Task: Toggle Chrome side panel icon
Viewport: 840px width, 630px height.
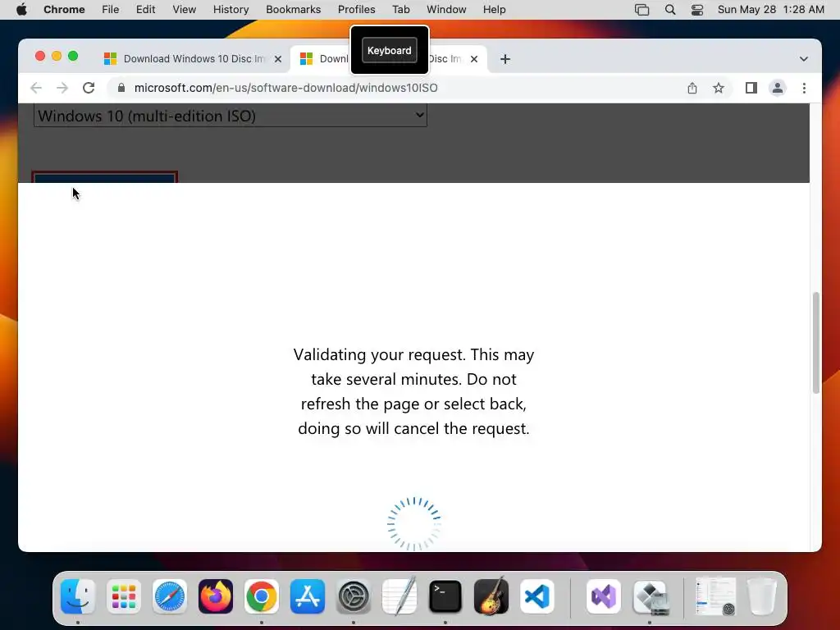Action: (x=751, y=88)
